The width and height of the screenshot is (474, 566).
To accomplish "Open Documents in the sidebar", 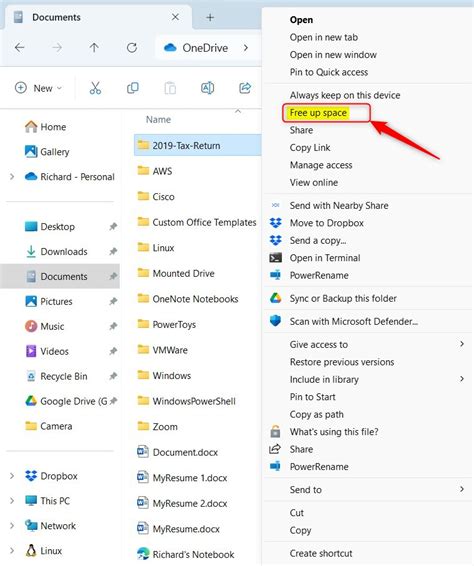I will point(60,276).
